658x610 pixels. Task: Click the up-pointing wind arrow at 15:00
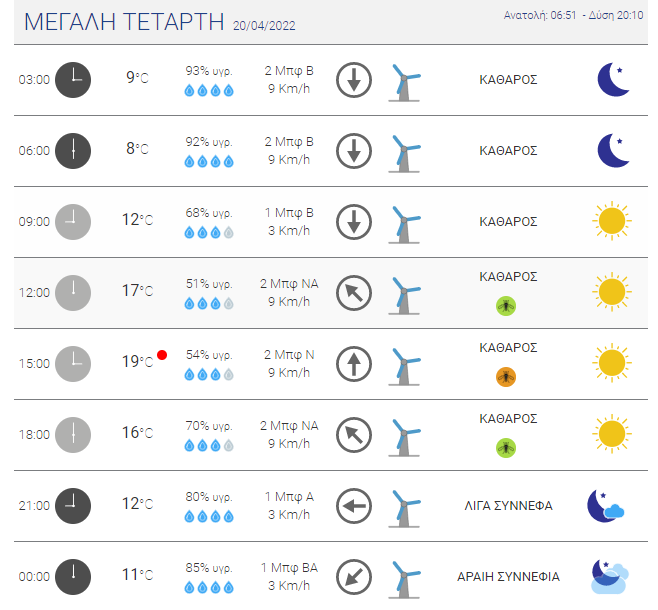(354, 364)
